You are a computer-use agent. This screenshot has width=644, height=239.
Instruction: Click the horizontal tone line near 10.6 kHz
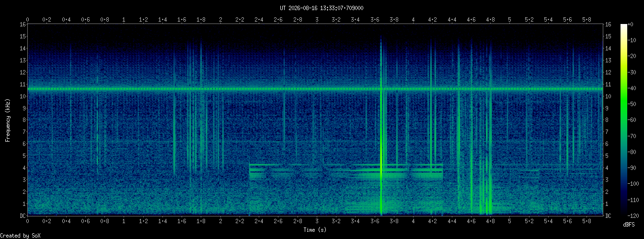pyautogui.click(x=315, y=89)
